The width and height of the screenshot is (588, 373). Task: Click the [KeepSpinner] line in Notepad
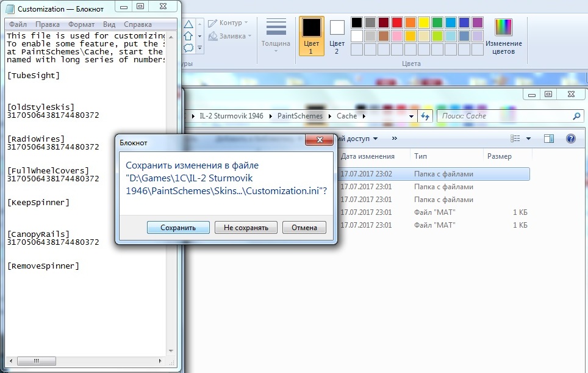coord(38,203)
